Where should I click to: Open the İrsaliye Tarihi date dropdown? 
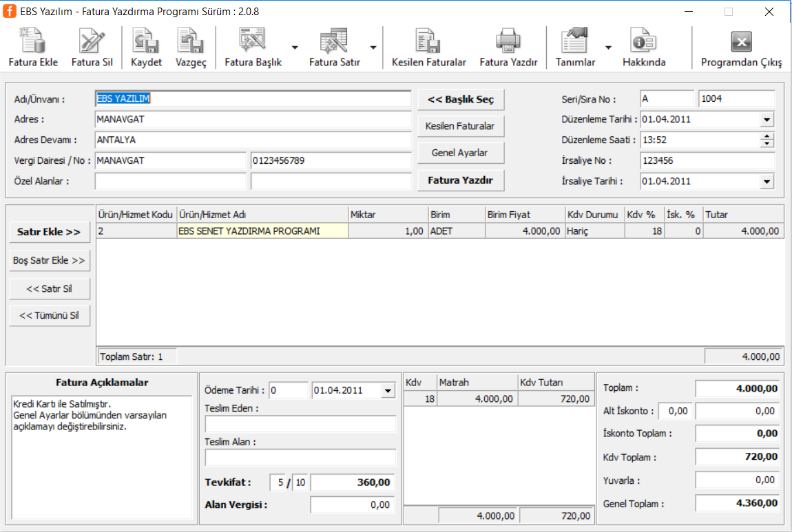point(767,181)
